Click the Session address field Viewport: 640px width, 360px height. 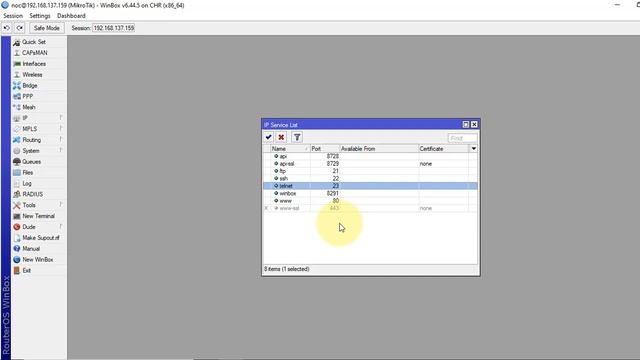(x=113, y=28)
